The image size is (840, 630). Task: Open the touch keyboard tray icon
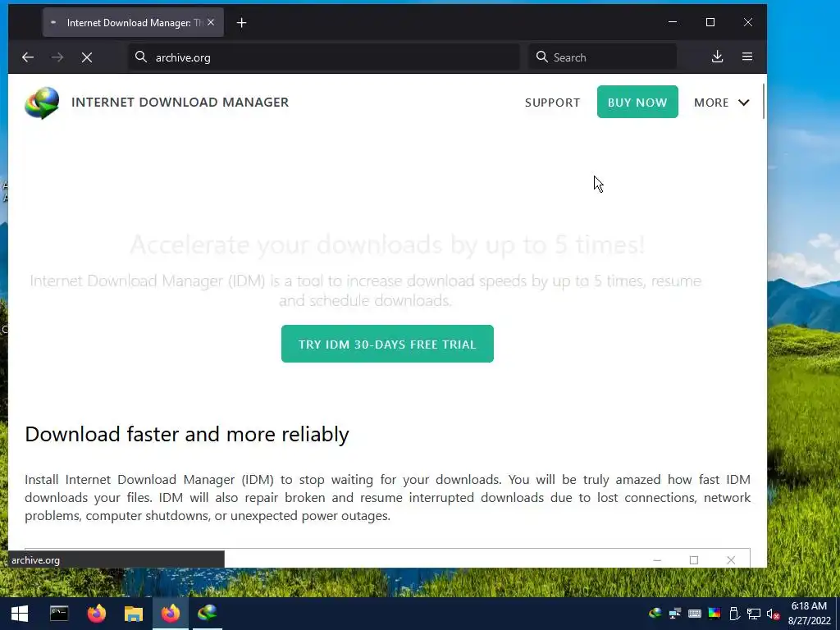(x=695, y=614)
